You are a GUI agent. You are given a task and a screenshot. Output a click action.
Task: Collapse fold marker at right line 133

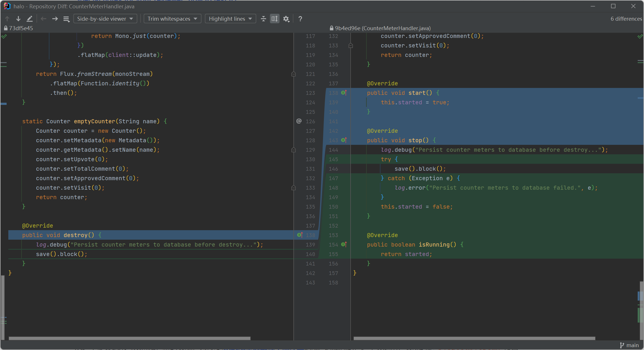pyautogui.click(x=351, y=45)
